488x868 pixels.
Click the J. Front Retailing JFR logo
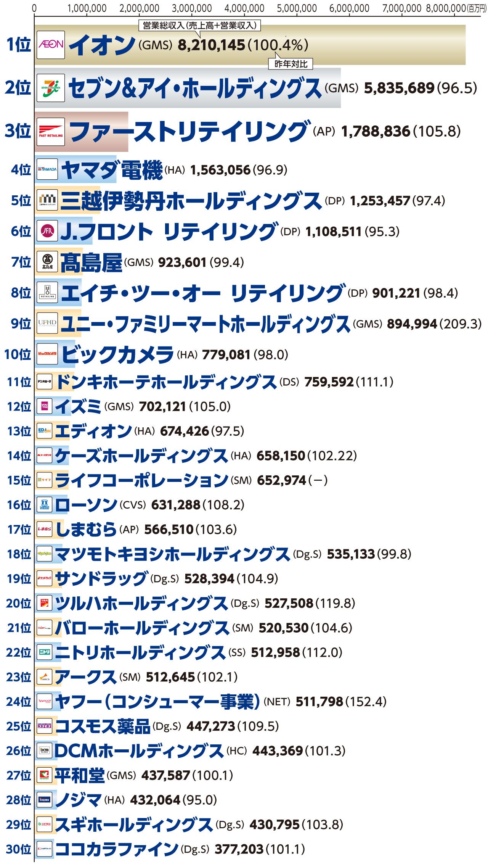coord(47,231)
